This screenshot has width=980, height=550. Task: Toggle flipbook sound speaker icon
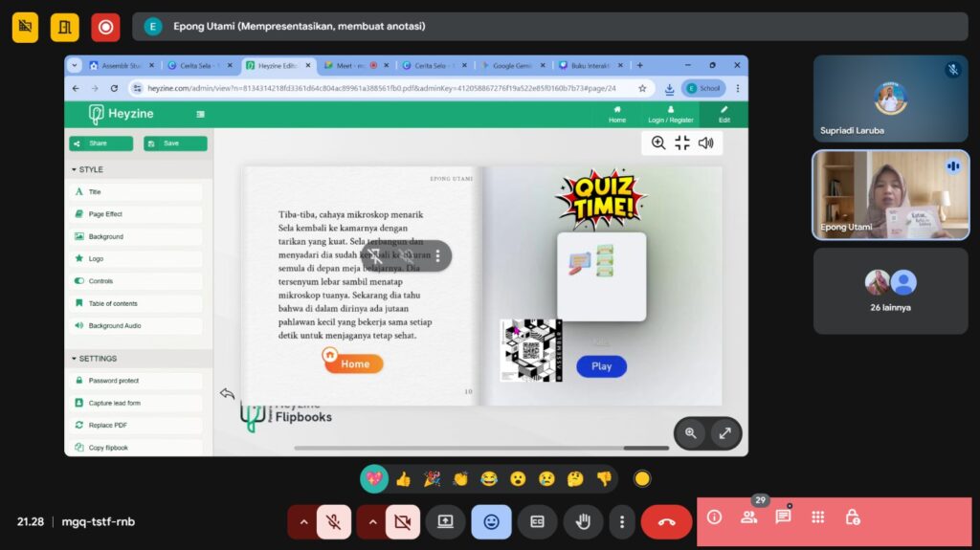tap(706, 143)
